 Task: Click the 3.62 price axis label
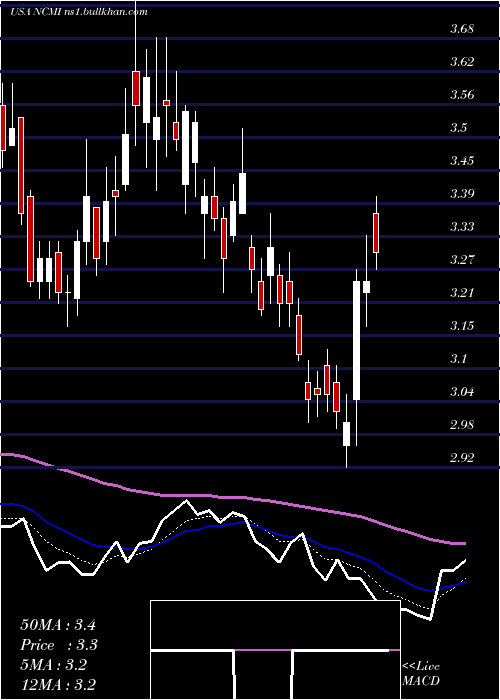(x=462, y=62)
